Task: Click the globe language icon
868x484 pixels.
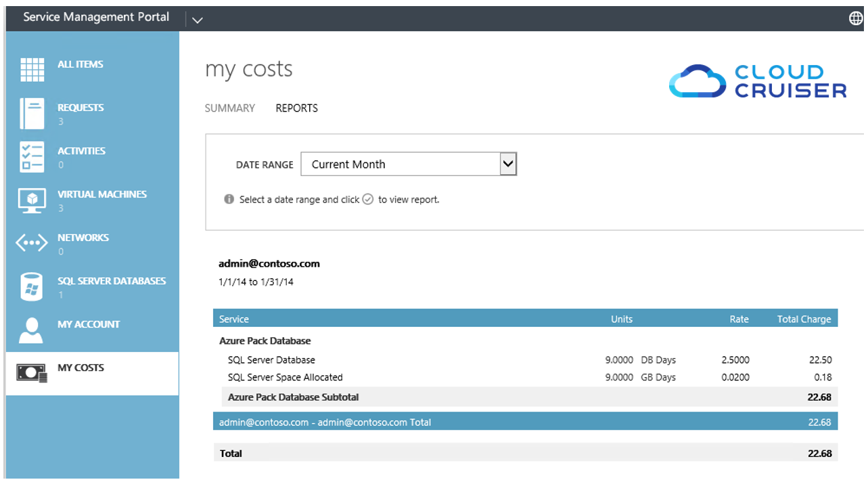Action: [x=856, y=19]
